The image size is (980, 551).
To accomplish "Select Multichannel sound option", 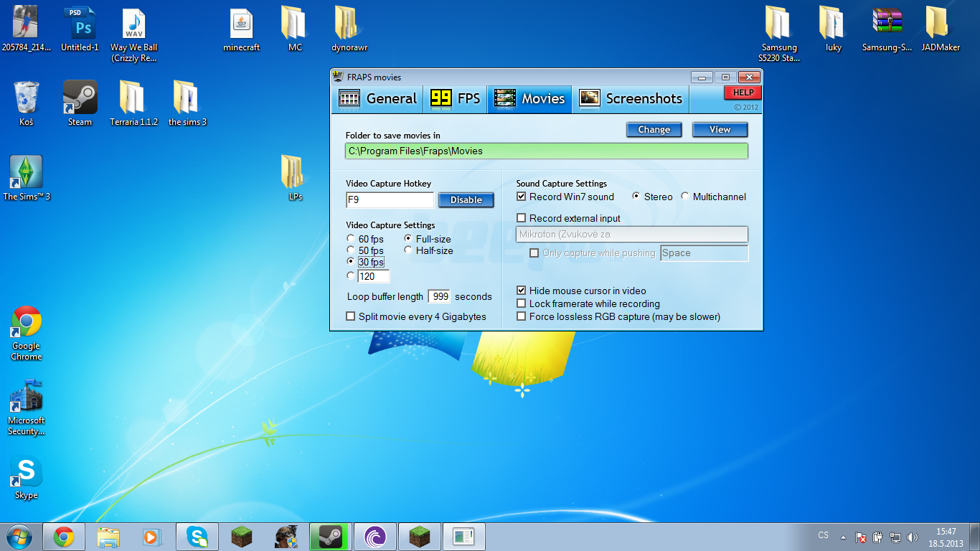I will pos(685,197).
